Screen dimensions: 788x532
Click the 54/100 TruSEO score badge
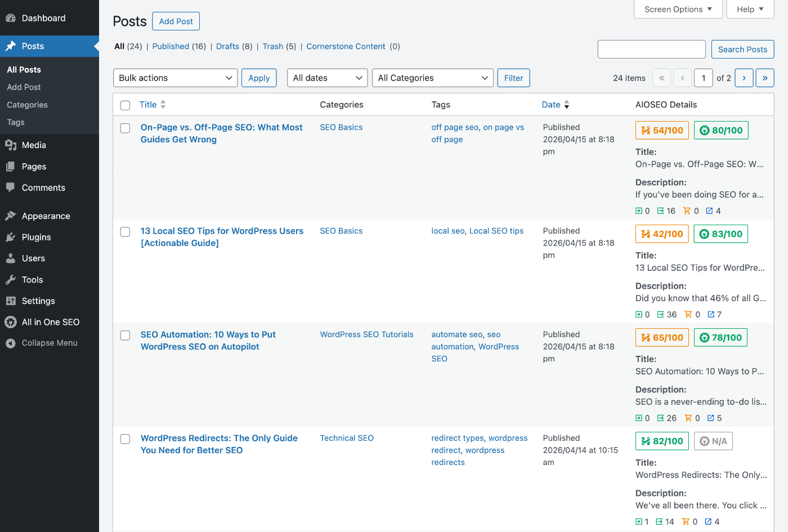[662, 131]
